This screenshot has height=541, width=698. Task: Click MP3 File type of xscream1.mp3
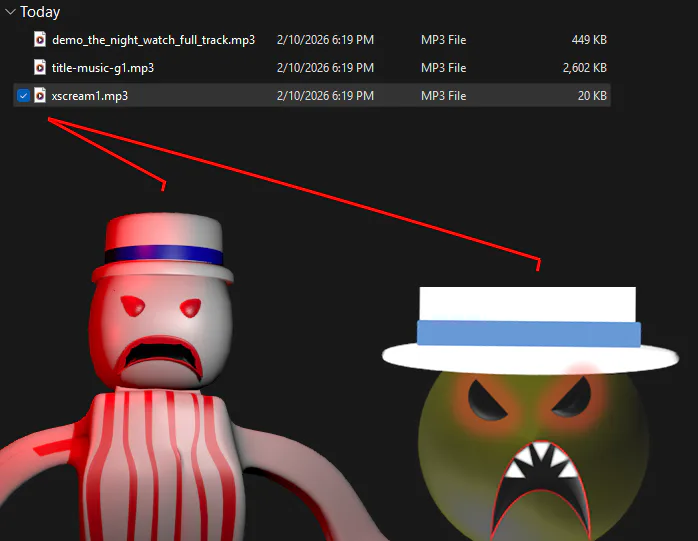(x=443, y=96)
